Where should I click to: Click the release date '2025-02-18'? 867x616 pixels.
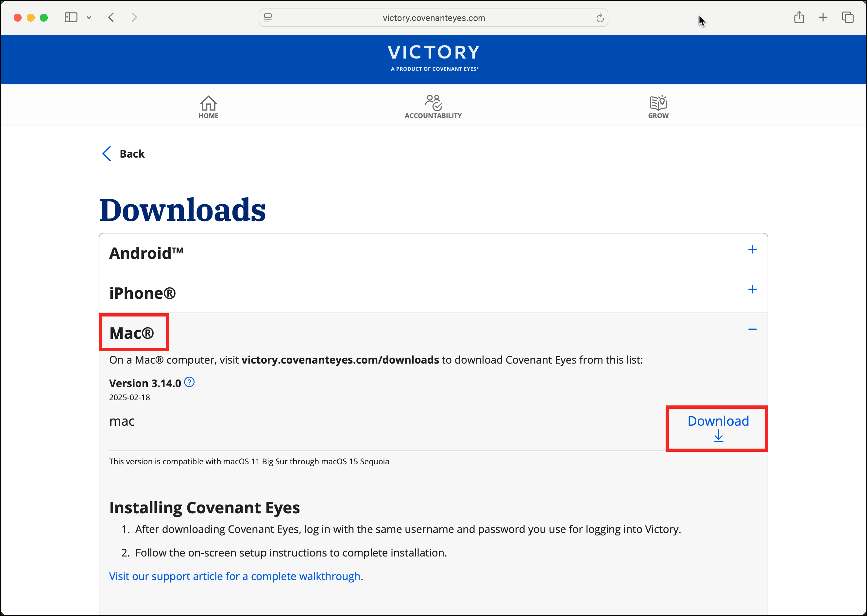[129, 397]
